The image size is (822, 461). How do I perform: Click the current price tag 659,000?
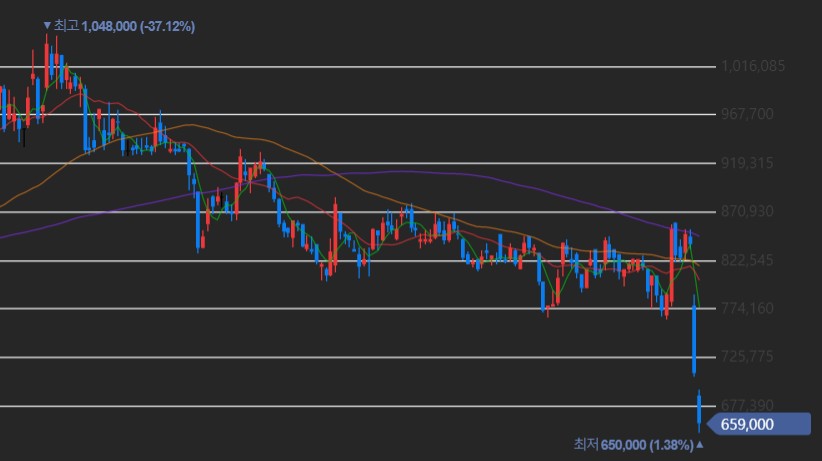[x=759, y=424]
